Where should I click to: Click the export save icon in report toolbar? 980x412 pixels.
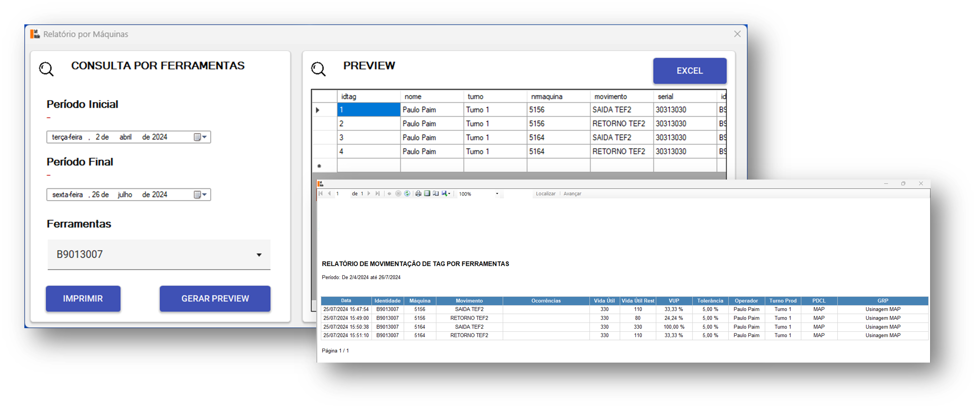point(445,193)
